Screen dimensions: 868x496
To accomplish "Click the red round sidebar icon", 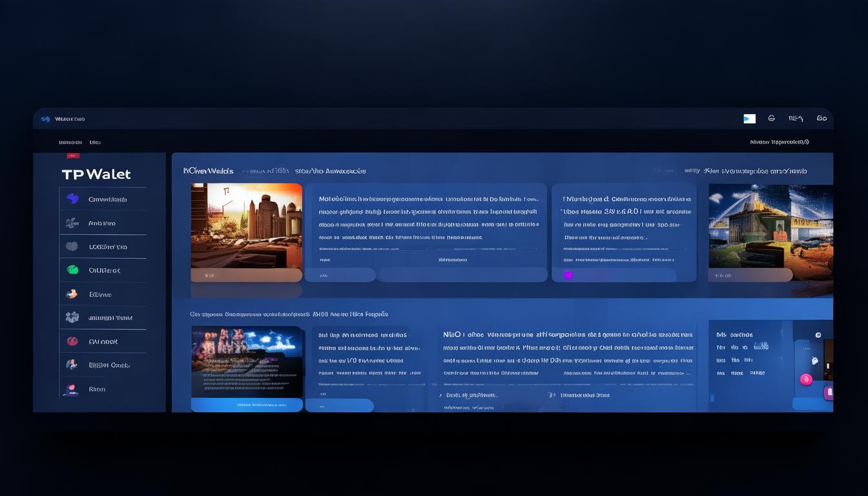I will point(72,341).
